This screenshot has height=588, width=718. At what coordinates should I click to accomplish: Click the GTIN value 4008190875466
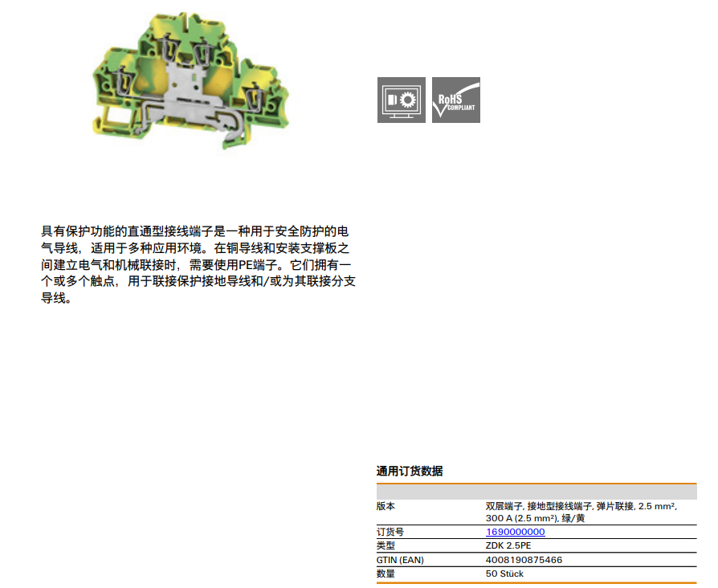(524, 560)
